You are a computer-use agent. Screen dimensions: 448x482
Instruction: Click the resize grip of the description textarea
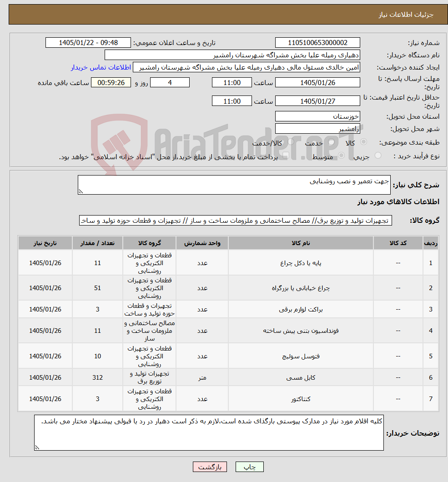(x=81, y=191)
